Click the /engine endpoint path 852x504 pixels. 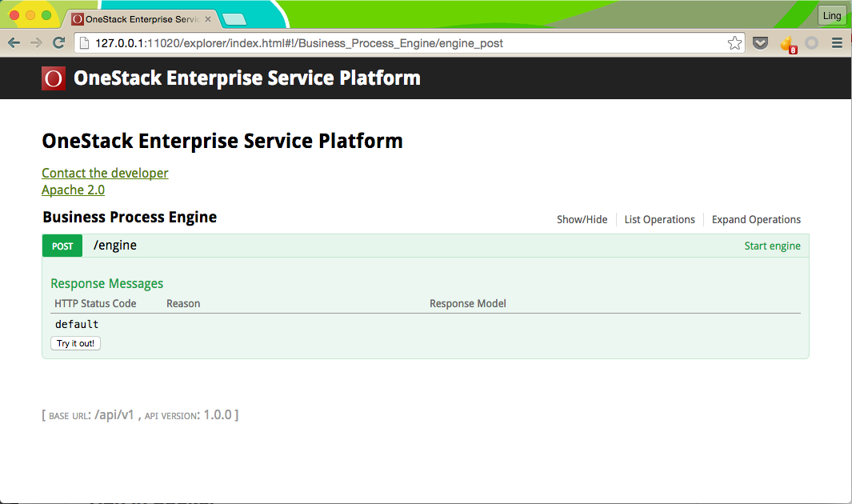(x=115, y=245)
